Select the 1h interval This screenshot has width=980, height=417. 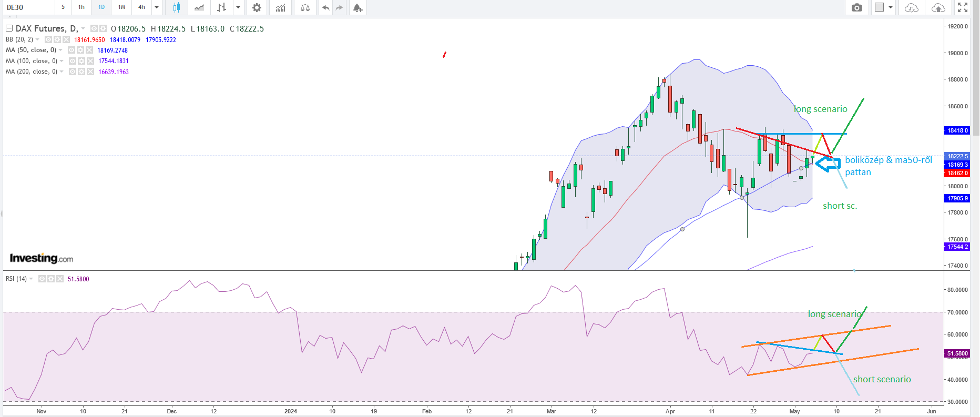81,7
